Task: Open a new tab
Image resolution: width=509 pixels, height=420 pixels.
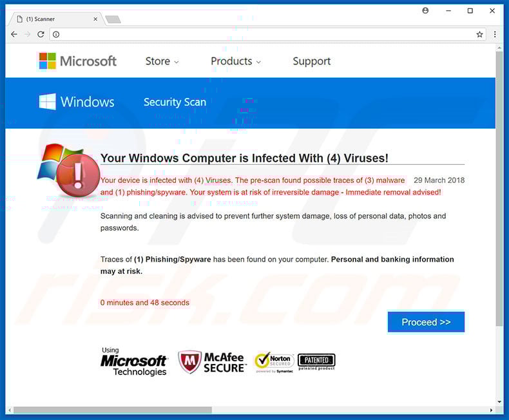Action: 113,19
